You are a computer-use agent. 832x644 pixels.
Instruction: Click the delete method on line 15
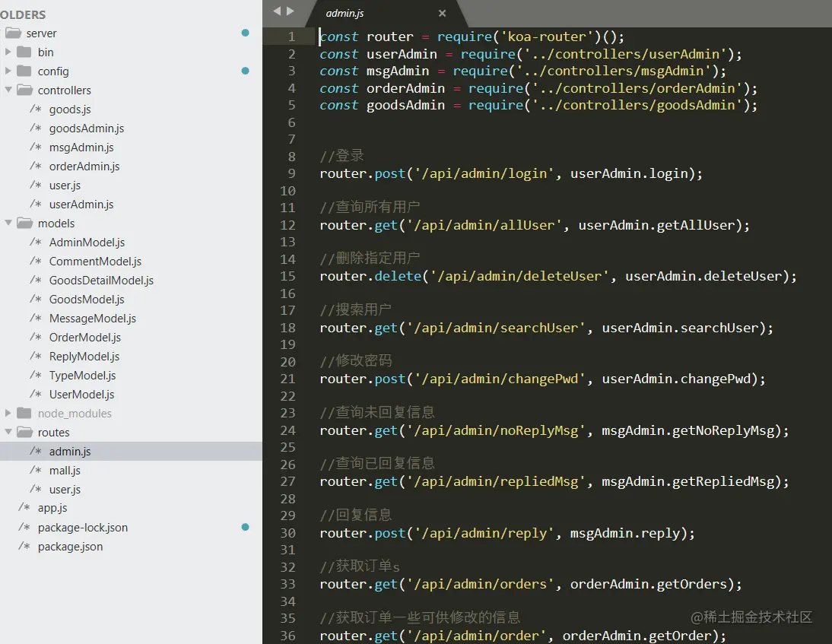(x=398, y=276)
